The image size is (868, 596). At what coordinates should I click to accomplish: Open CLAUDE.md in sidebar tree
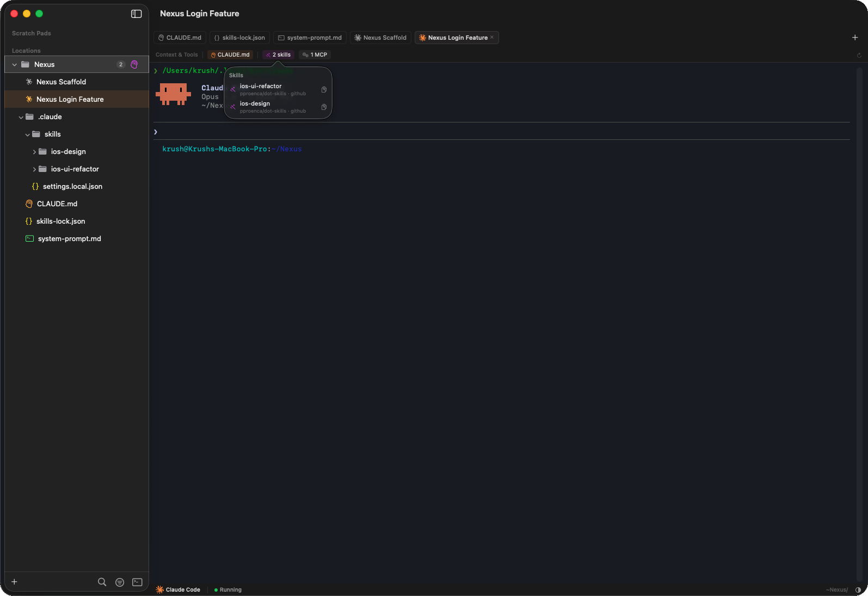(77, 204)
